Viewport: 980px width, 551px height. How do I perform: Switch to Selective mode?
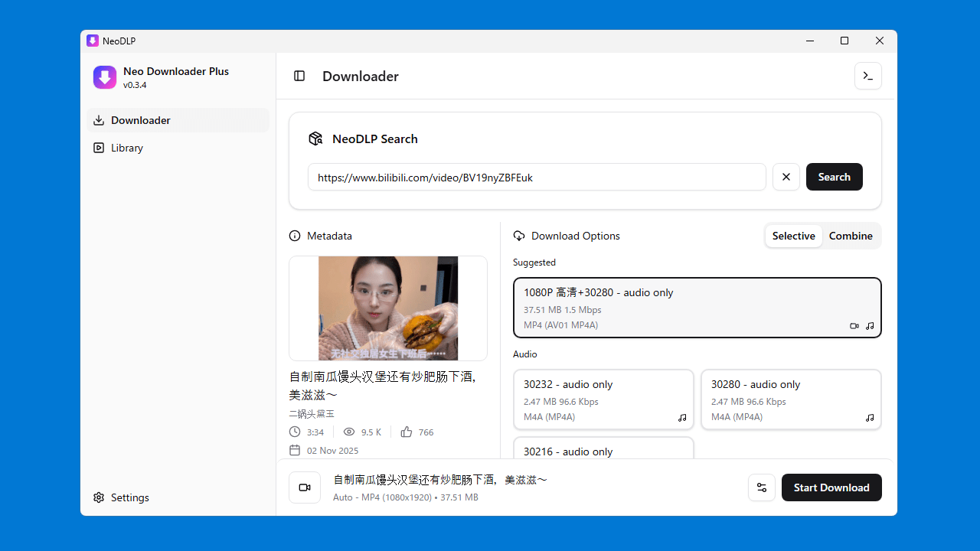(x=793, y=236)
